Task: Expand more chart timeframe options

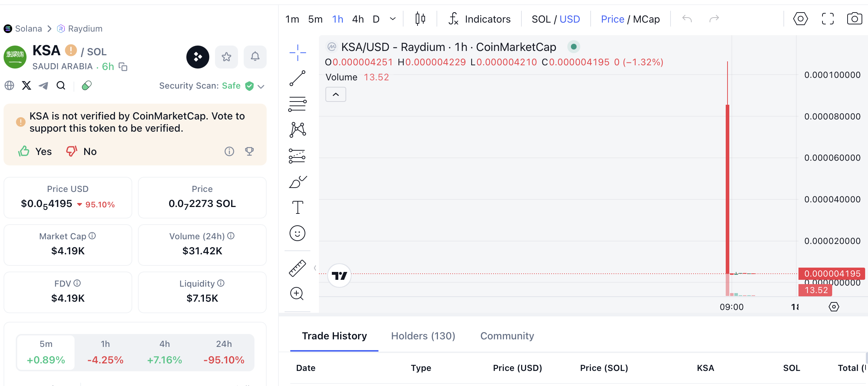Action: [x=393, y=19]
